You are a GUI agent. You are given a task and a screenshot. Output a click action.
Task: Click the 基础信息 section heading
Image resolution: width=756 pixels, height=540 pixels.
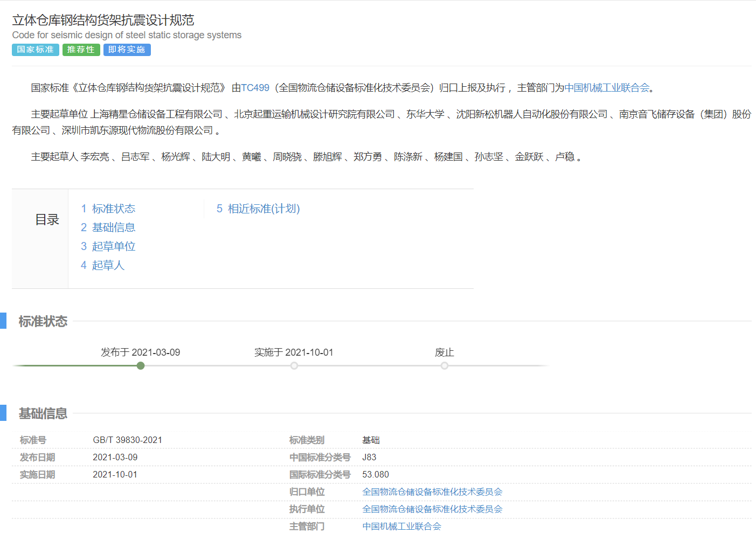43,414
